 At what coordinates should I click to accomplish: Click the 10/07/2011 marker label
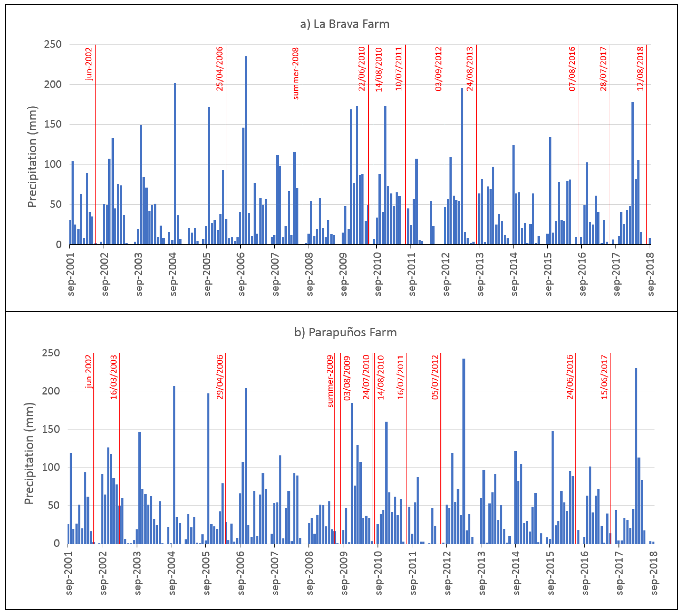coord(399,69)
